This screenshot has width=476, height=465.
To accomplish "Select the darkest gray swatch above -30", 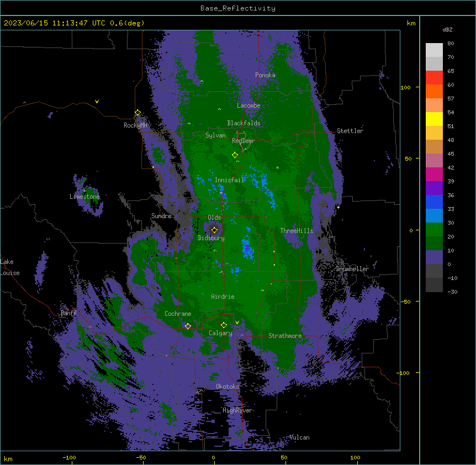I will click(x=434, y=285).
